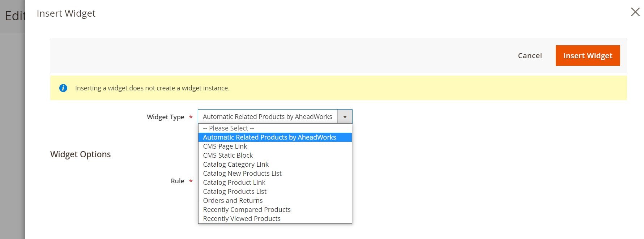The height and width of the screenshot is (239, 644).
Task: Click the Widget Type field label
Action: (165, 117)
